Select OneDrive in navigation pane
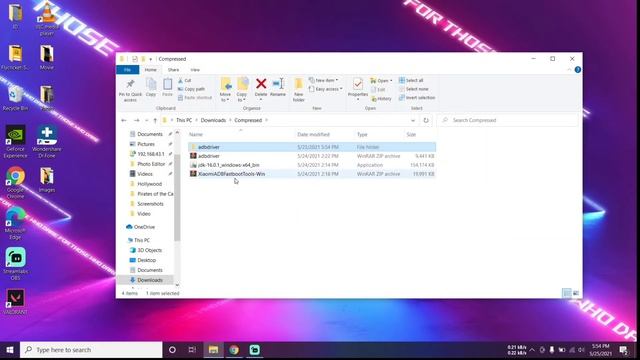This screenshot has height=360, width=640. click(144, 227)
